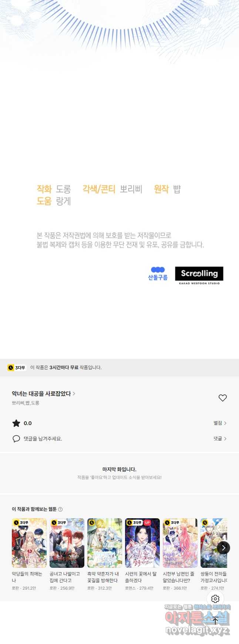Show next recommended webtoons arrow
Viewport: 239px width, 644px height.
(223, 548)
